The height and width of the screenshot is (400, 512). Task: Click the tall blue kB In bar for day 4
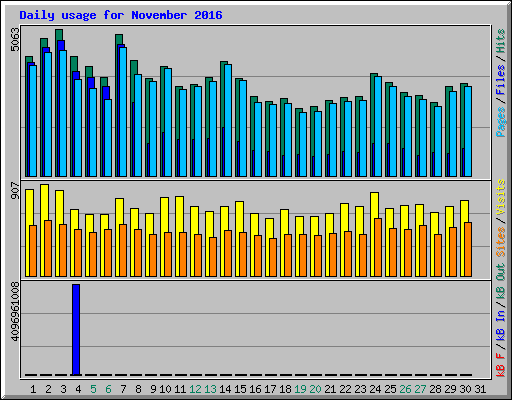pos(76,330)
